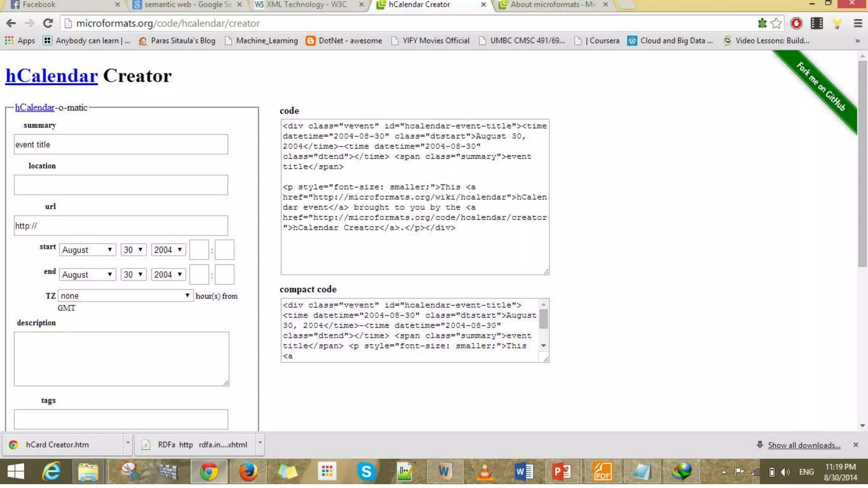Click the hCalendar heading link
The width and height of the screenshot is (868, 488).
coord(52,76)
